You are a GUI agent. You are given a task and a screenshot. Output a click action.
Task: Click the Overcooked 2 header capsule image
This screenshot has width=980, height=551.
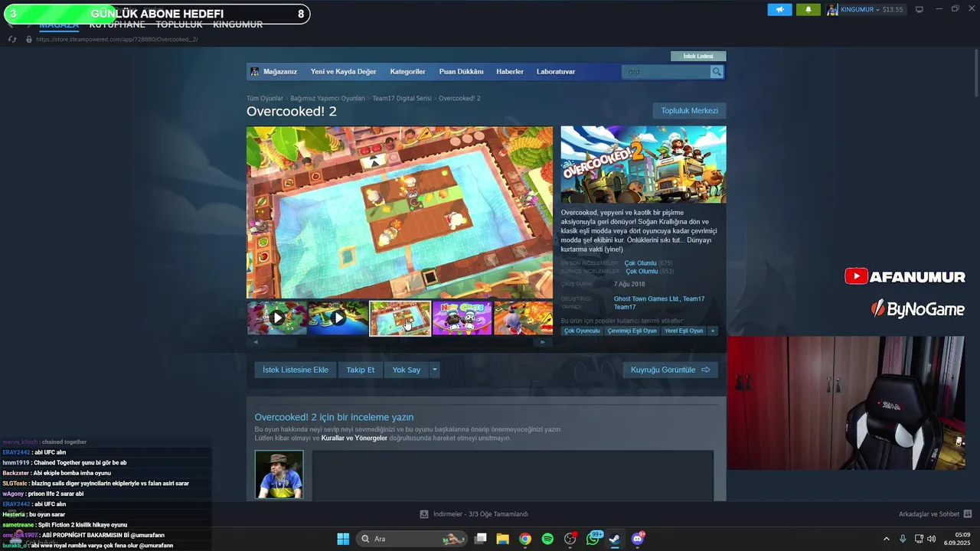pos(643,165)
